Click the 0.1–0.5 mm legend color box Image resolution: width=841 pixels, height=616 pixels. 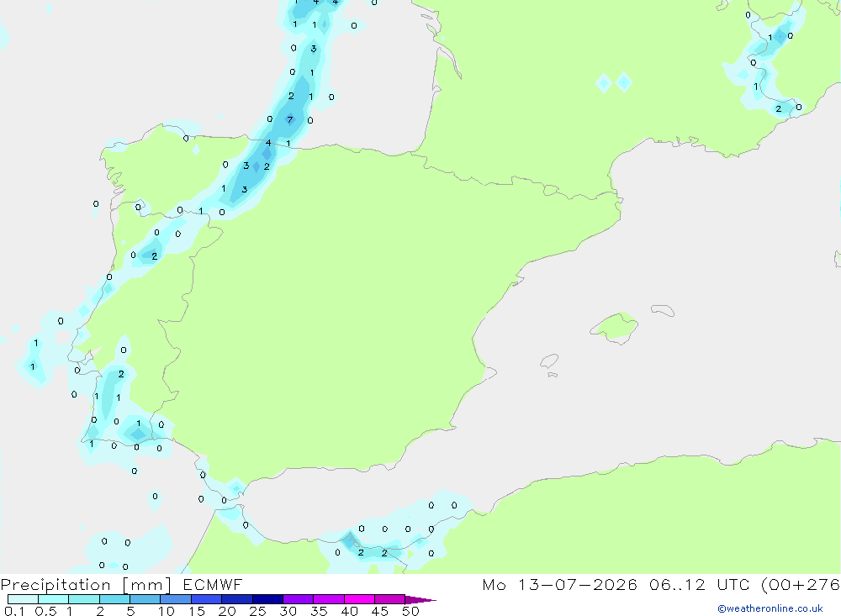click(23, 599)
